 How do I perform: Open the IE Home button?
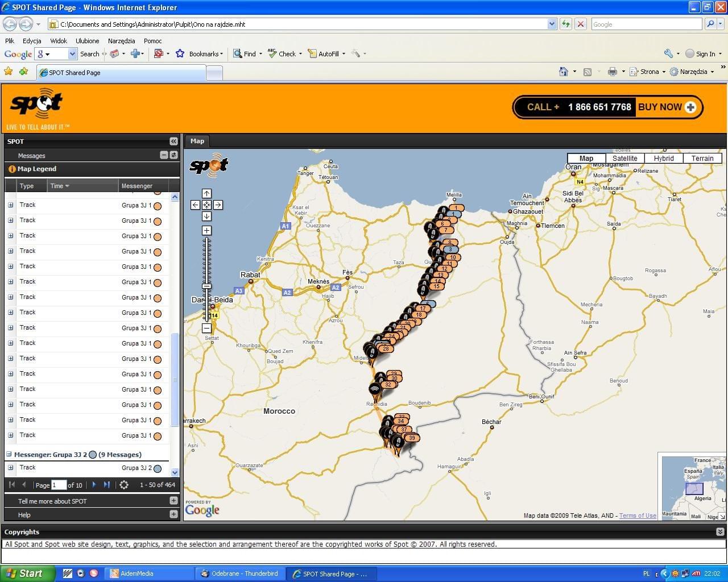(x=564, y=72)
